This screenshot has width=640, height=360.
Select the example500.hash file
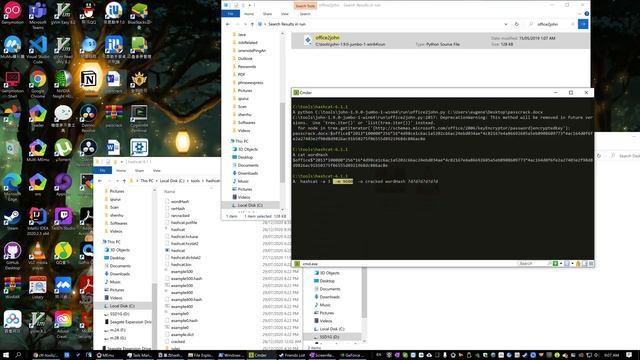coord(186,278)
